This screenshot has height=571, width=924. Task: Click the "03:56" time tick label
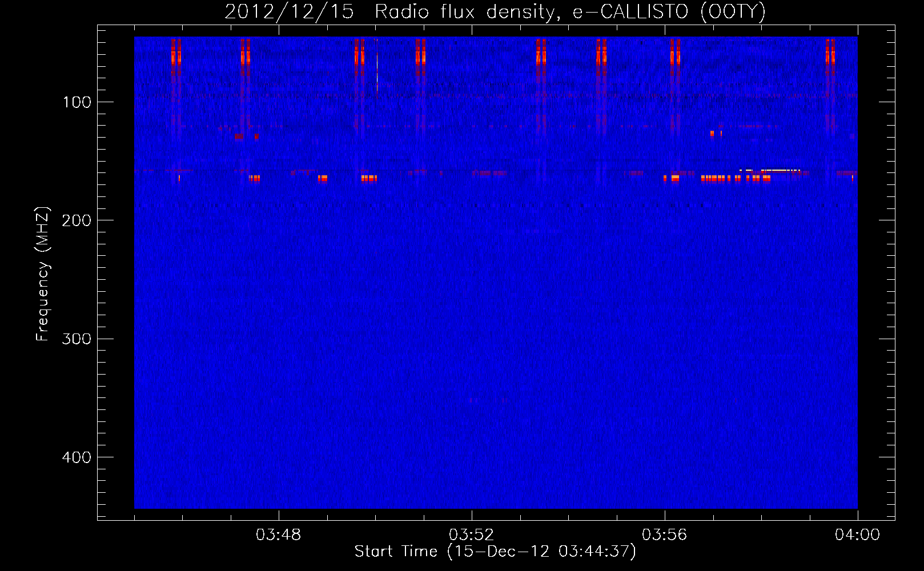coord(664,535)
